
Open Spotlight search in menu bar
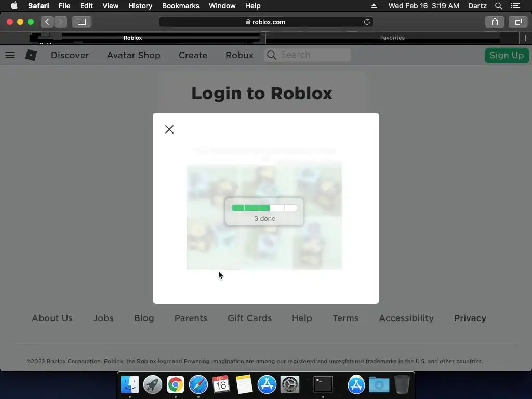tap(498, 6)
